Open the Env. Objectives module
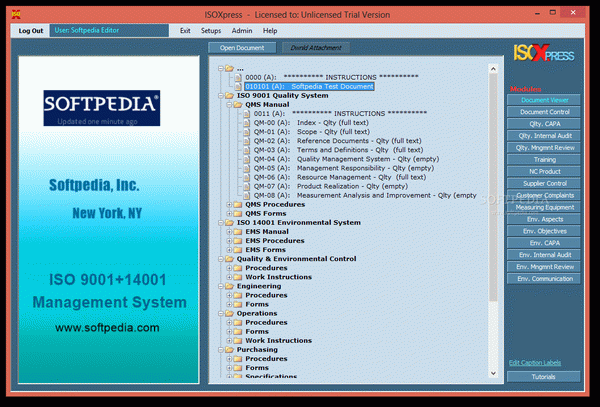The width and height of the screenshot is (600, 407). point(544,231)
